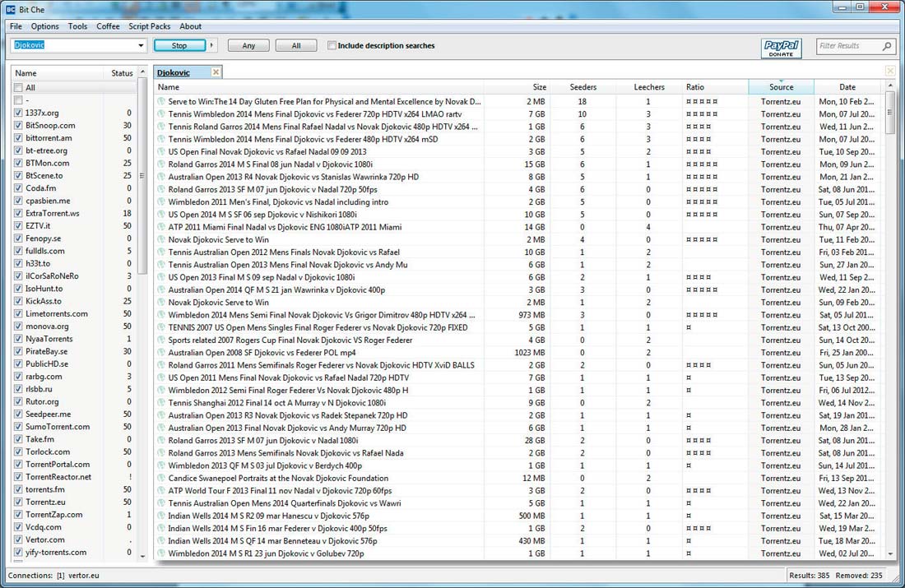Open the Tools menu
Screen dimensions: 905x588
(x=78, y=26)
